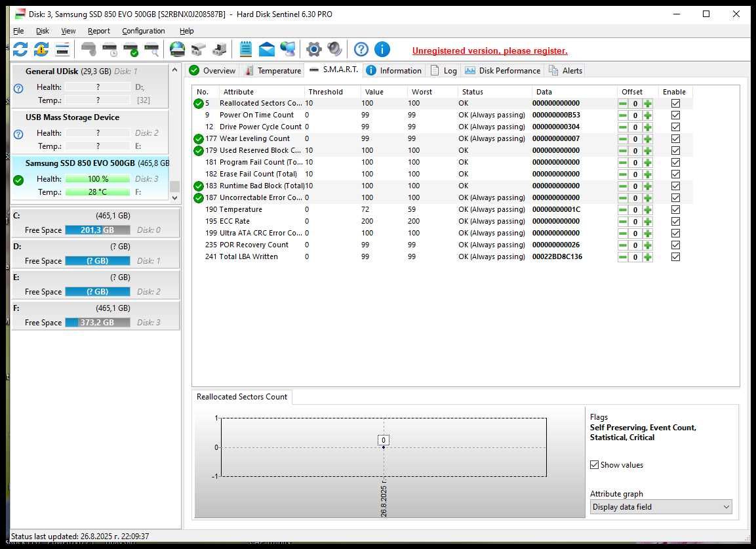Click the speaker sound toolbar icon

coord(334,49)
